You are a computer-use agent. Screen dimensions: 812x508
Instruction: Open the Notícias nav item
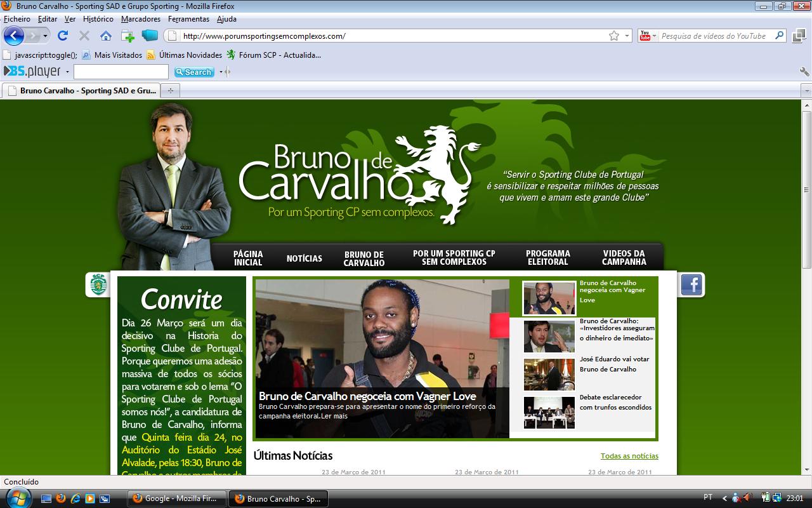point(304,258)
